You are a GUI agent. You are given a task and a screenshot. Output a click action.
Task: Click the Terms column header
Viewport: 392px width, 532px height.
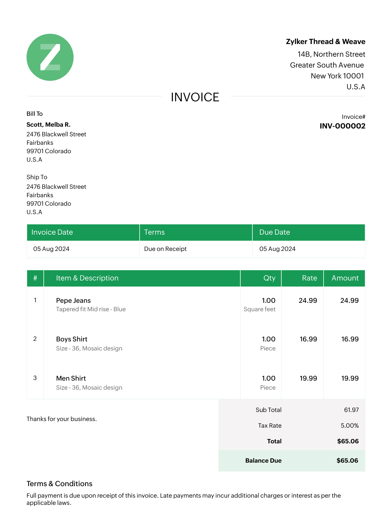click(x=154, y=232)
